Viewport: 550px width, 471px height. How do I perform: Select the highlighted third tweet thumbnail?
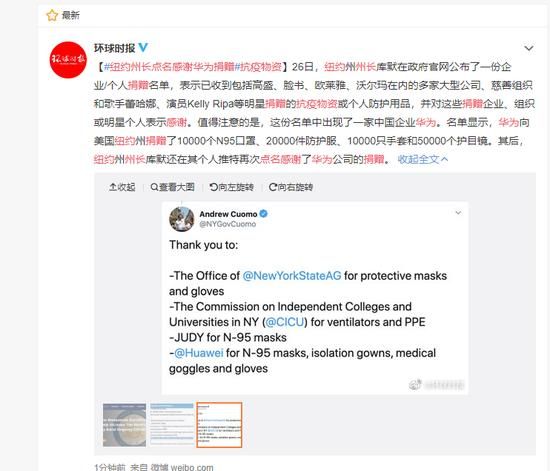coord(219,425)
